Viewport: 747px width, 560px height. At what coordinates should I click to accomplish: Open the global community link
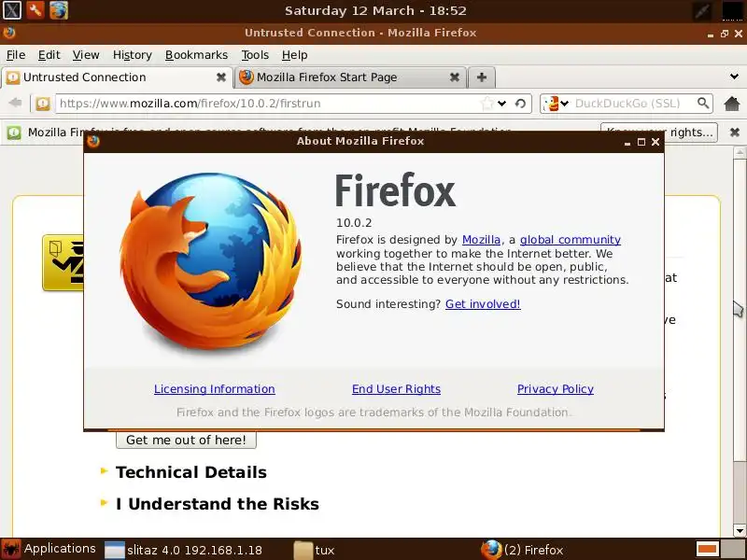(571, 240)
